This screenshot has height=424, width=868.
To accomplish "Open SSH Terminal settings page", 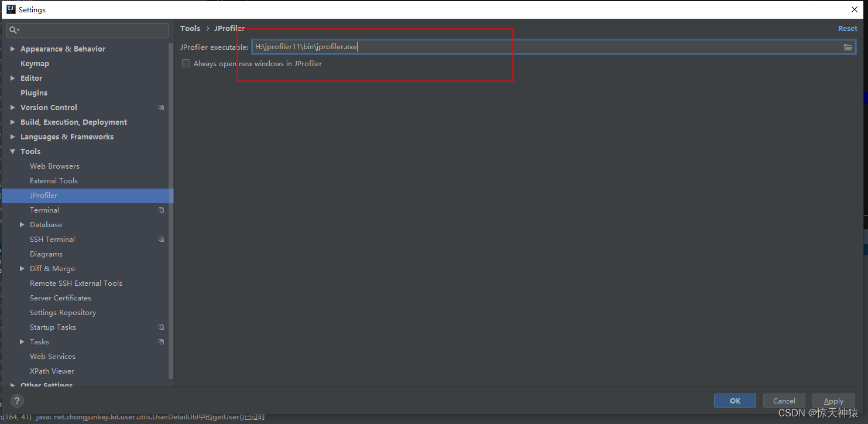I will pyautogui.click(x=52, y=240).
